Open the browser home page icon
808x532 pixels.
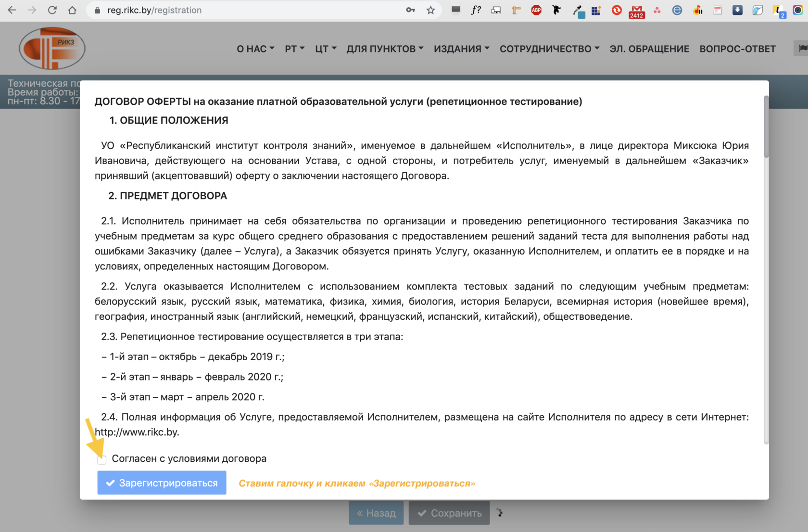[x=72, y=10]
